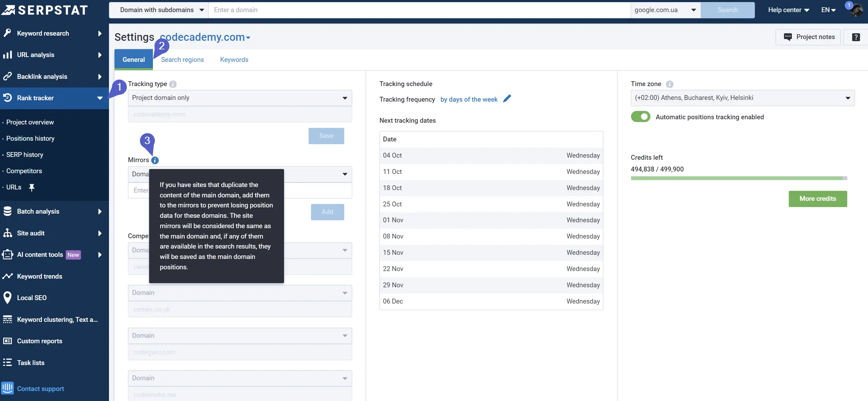
Task: Click the notification badge on avatar
Action: [849, 5]
